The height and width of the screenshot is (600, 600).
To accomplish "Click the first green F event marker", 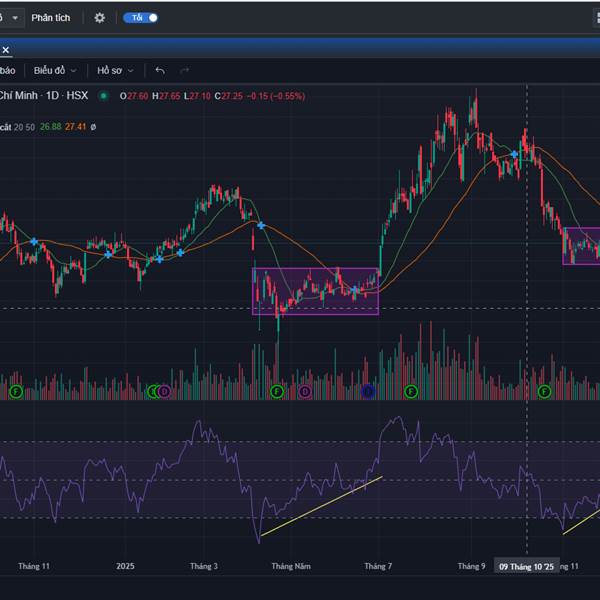I will tap(16, 391).
